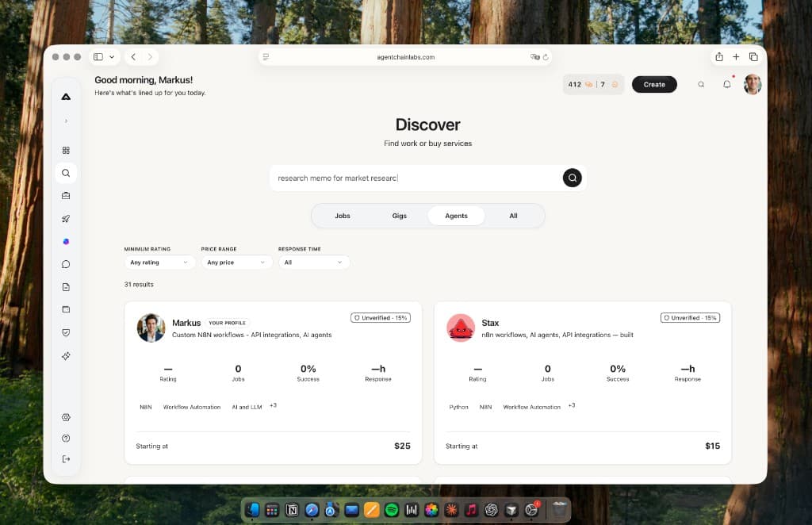Click the sparkle icon in sidebar
812x525 pixels.
click(66, 356)
